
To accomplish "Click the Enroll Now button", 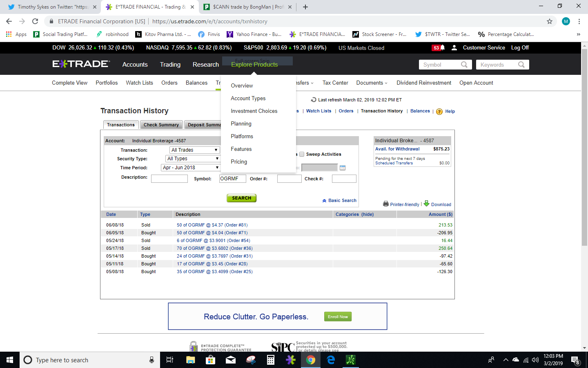I will 338,316.
